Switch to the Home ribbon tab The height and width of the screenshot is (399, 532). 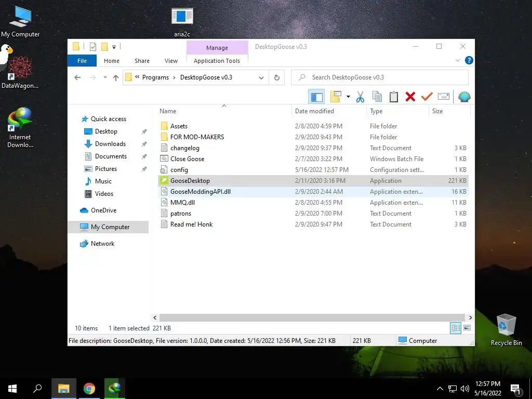(112, 61)
